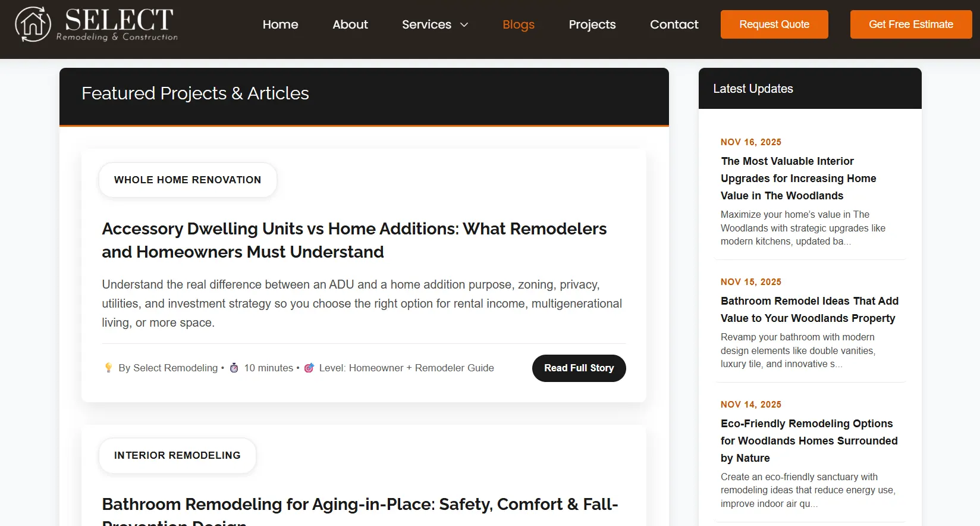Click the stopwatch reading time icon
The width and height of the screenshot is (980, 526).
(x=234, y=368)
